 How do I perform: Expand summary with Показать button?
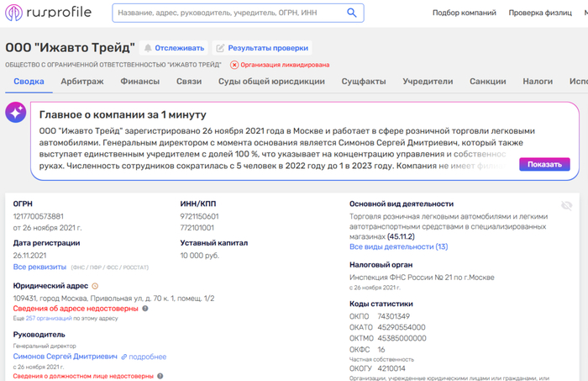[544, 164]
